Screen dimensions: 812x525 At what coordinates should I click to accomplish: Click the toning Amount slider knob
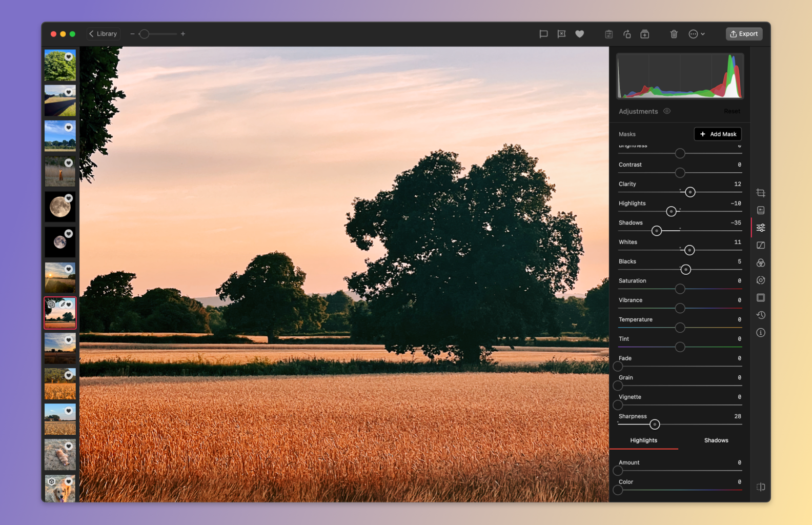point(618,471)
